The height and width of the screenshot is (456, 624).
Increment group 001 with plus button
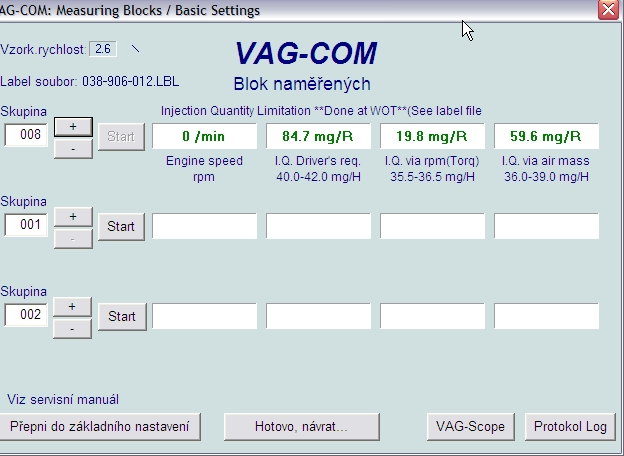pos(72,216)
